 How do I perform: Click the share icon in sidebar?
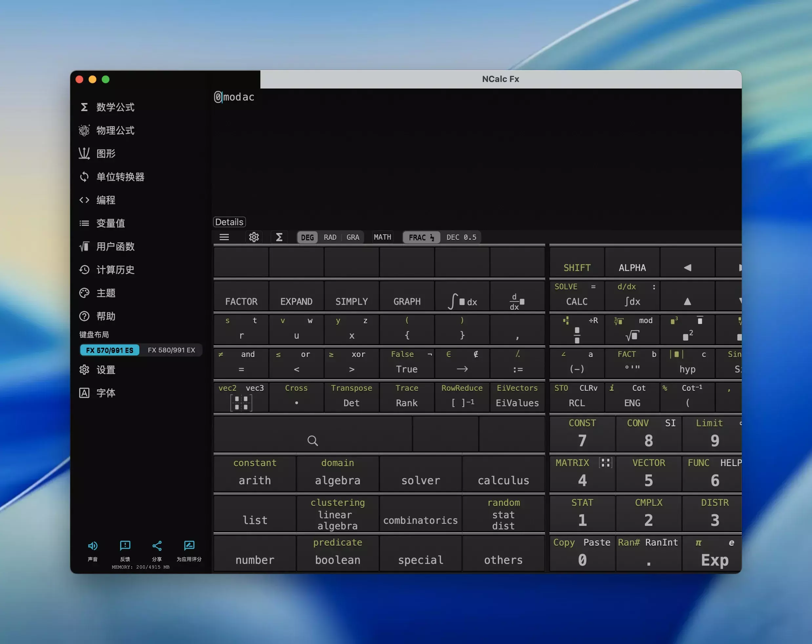157,546
